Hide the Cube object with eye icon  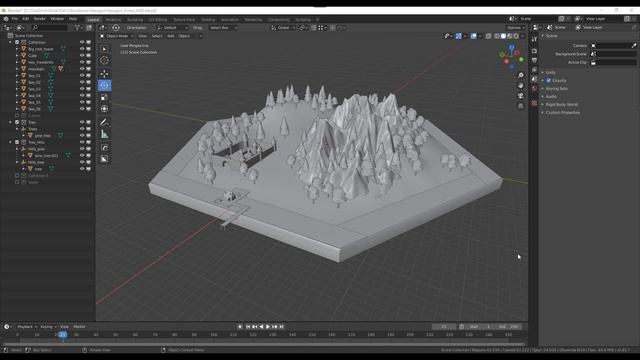(82, 56)
